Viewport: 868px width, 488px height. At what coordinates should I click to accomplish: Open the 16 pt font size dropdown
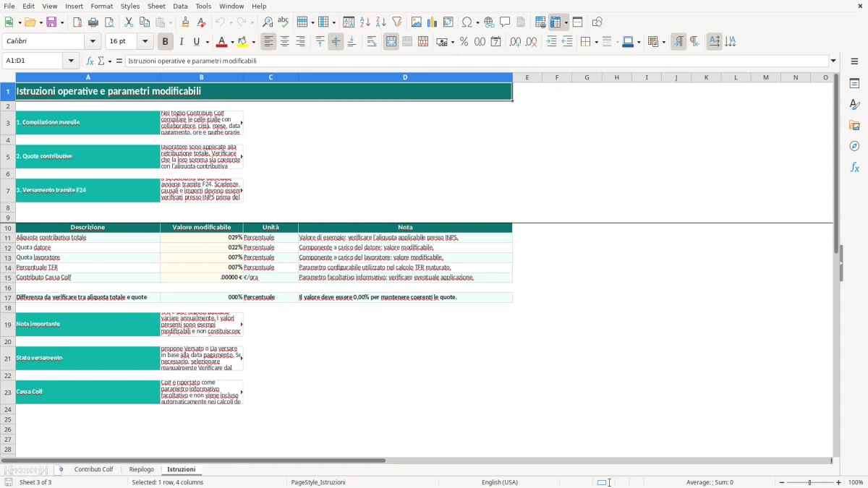coord(145,42)
